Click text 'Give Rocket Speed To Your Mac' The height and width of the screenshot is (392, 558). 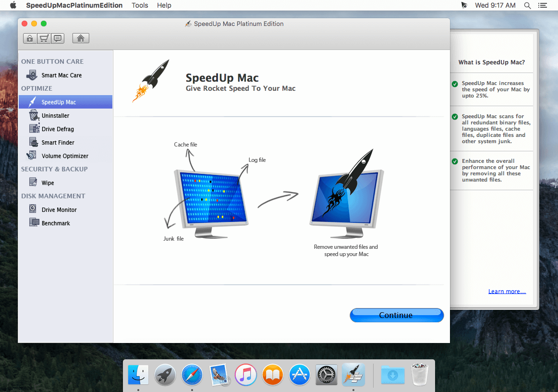coord(241,88)
